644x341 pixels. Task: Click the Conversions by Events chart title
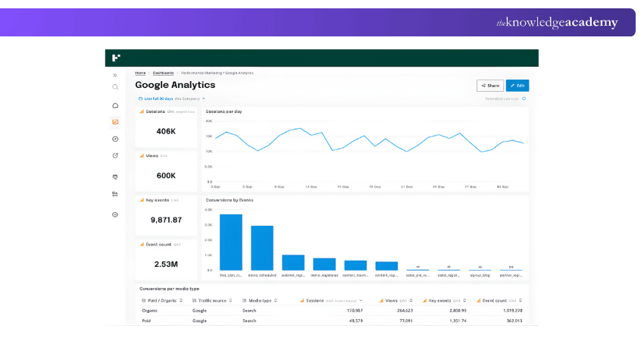point(230,201)
